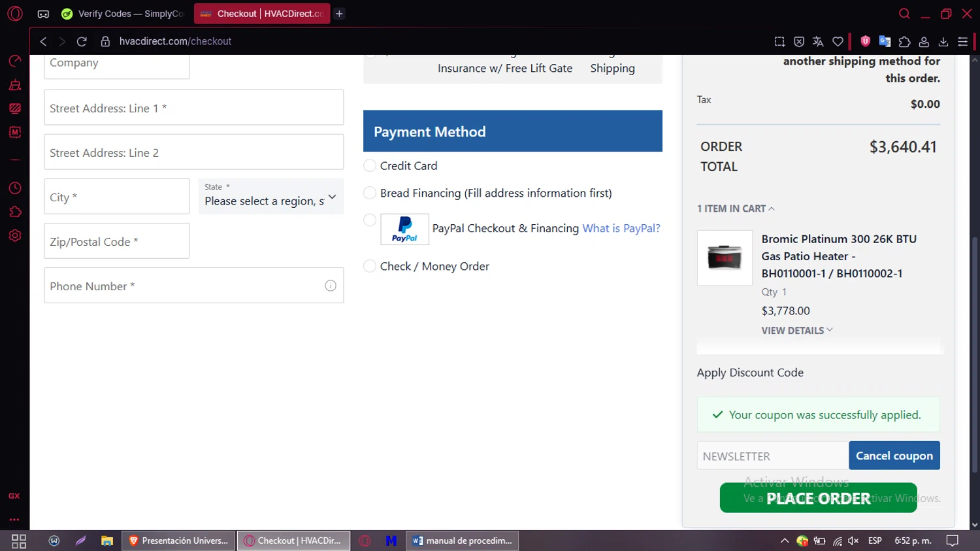The width and height of the screenshot is (980, 551).
Task: Collapse the 1 Item in Cart section
Action: click(736, 209)
